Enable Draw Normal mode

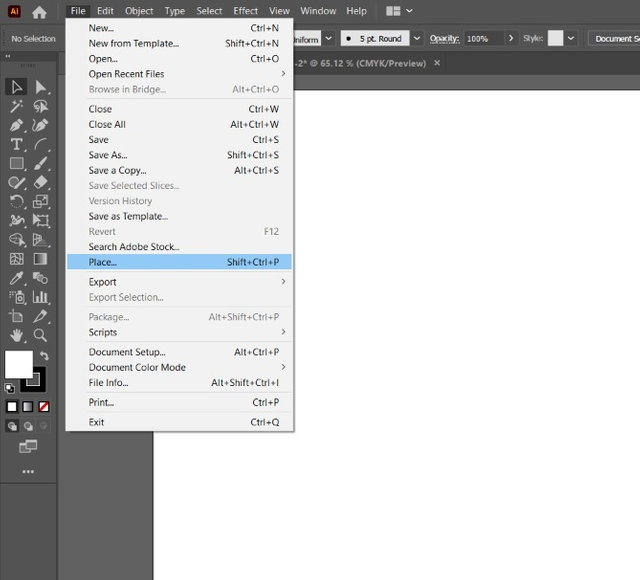tap(12, 426)
